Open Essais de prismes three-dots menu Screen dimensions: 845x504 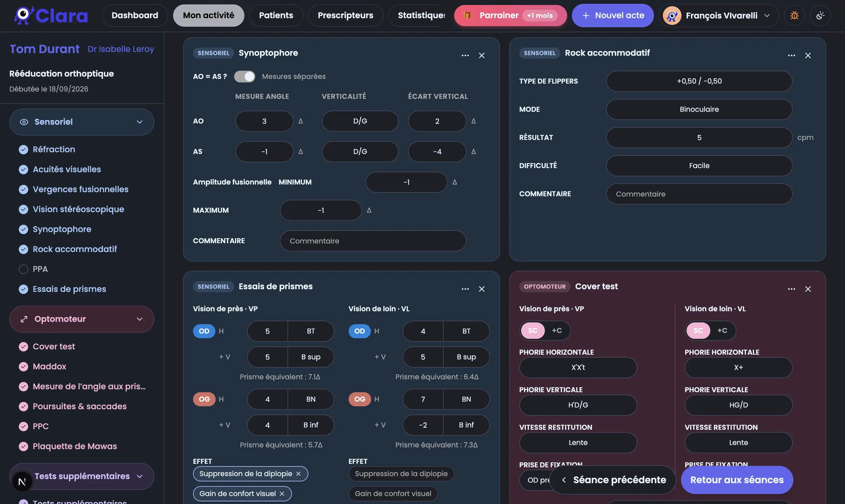click(465, 289)
